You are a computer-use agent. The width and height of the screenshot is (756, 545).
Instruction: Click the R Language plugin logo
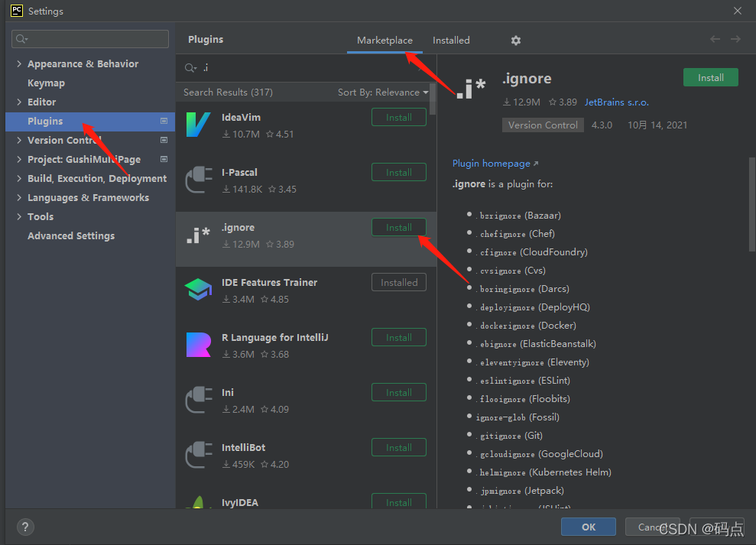[199, 345]
